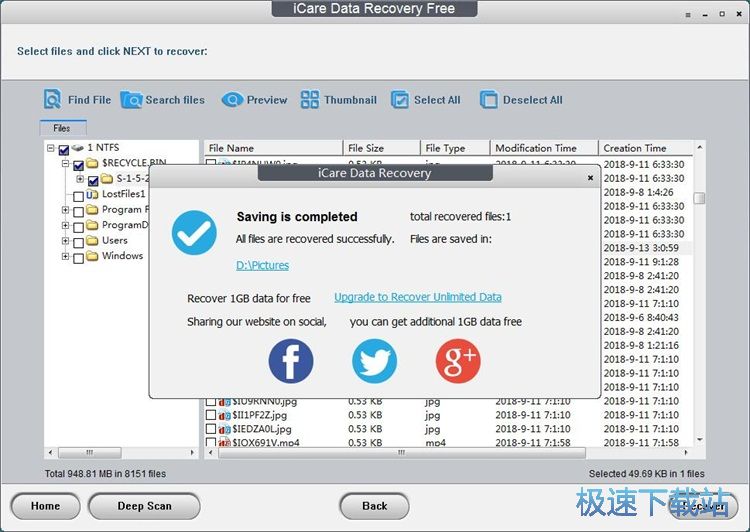Viewport: 750px width, 532px height.
Task: Click the Select All icon
Action: (400, 100)
